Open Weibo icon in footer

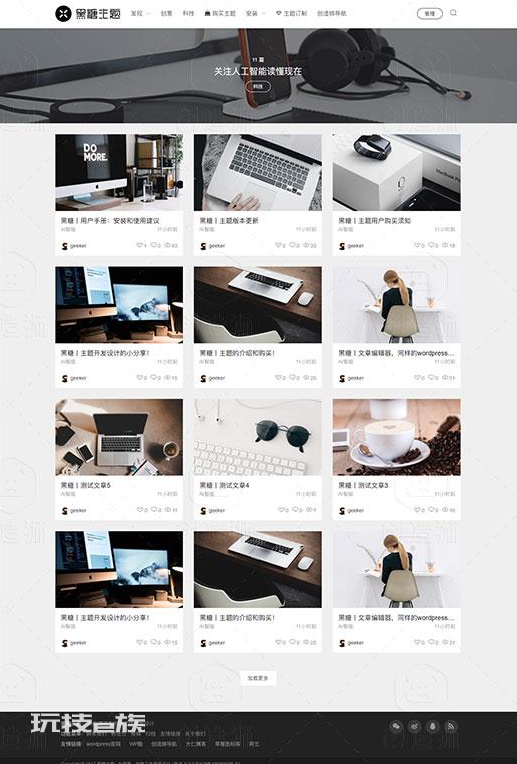pyautogui.click(x=415, y=726)
